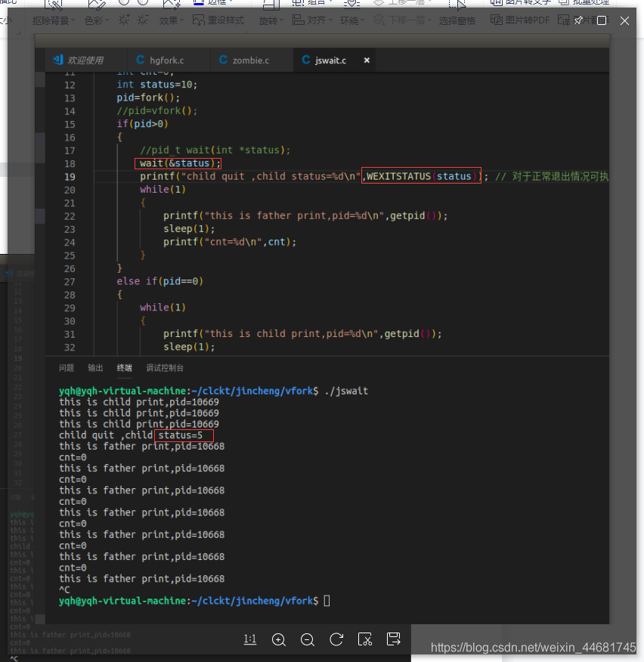Open the 抠除背景 dropdown in the ribbon
This screenshot has width=644, height=662.
pyautogui.click(x=53, y=20)
